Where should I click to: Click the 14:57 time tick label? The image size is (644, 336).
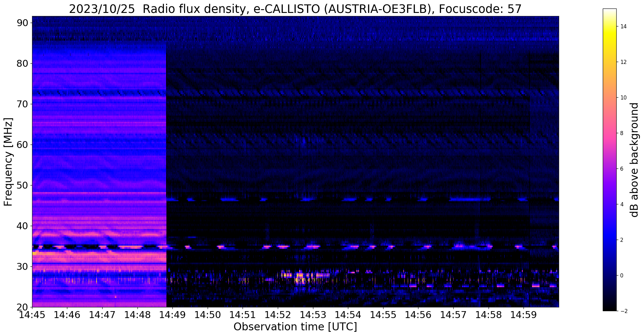click(x=453, y=315)
